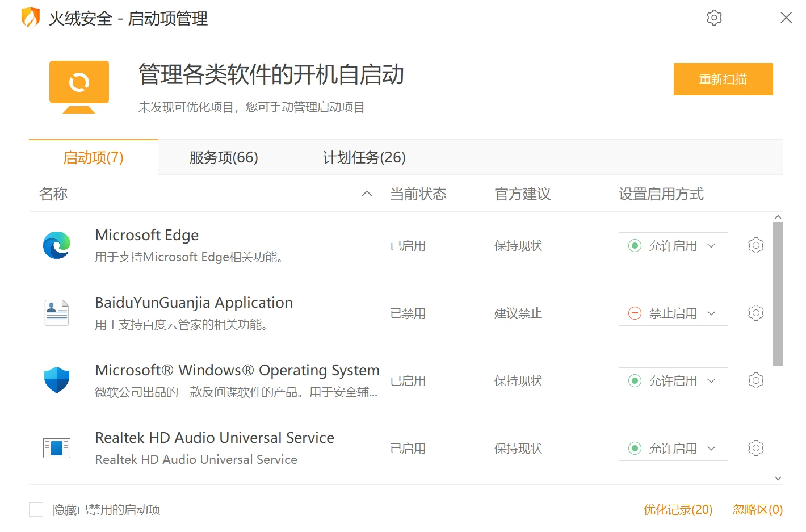Viewport: 806px width, 532px height.
Task: Open the title bar settings gear
Action: pos(714,18)
